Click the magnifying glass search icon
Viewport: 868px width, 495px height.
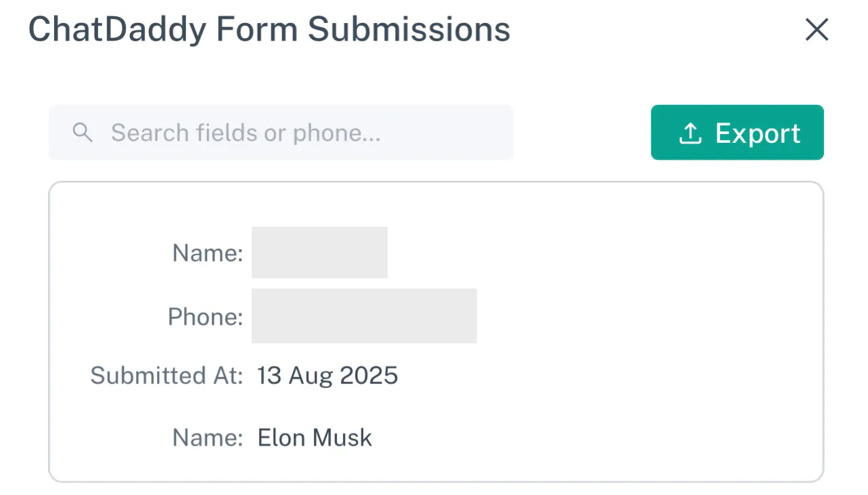pyautogui.click(x=83, y=133)
